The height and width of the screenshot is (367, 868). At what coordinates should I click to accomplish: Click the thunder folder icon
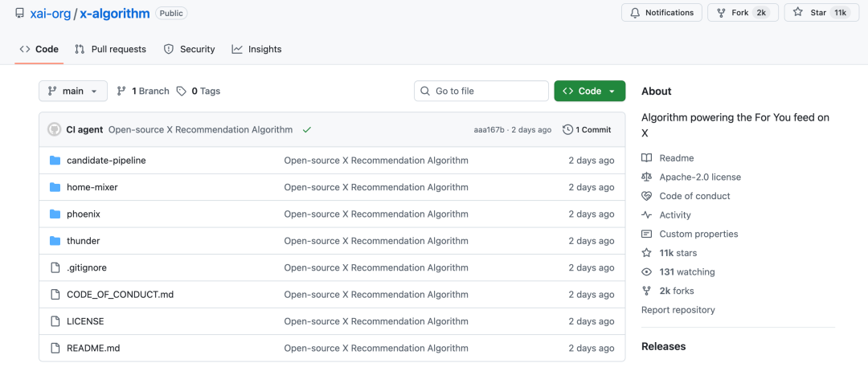coord(55,241)
